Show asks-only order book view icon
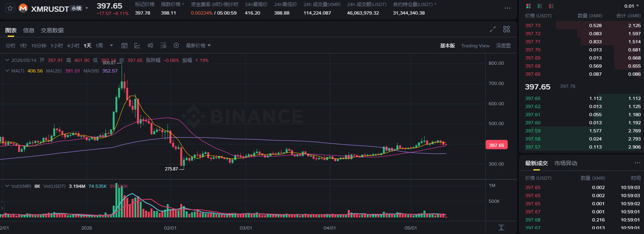The image size is (644, 234). (551, 6)
